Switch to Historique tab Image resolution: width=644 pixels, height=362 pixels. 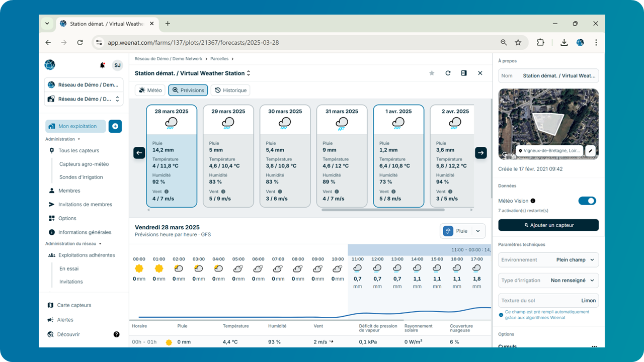(x=230, y=90)
